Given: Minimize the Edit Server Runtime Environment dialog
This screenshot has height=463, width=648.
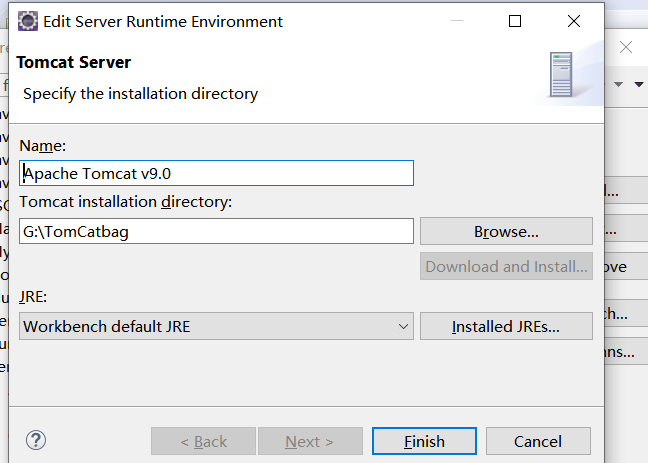Looking at the screenshot, I should (457, 21).
